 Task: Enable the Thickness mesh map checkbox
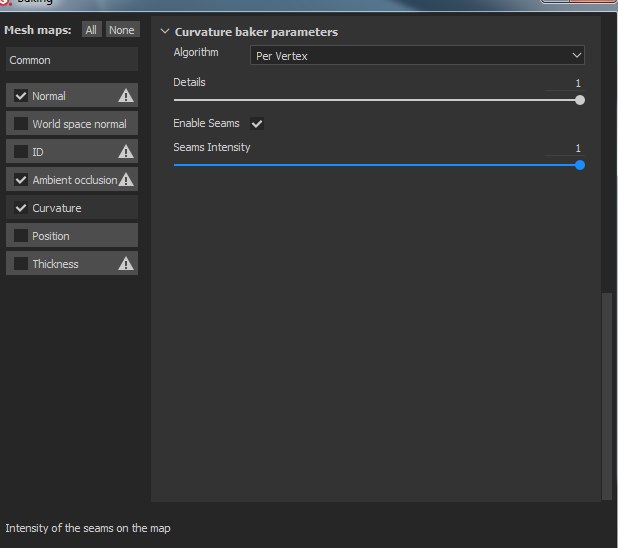[20, 263]
